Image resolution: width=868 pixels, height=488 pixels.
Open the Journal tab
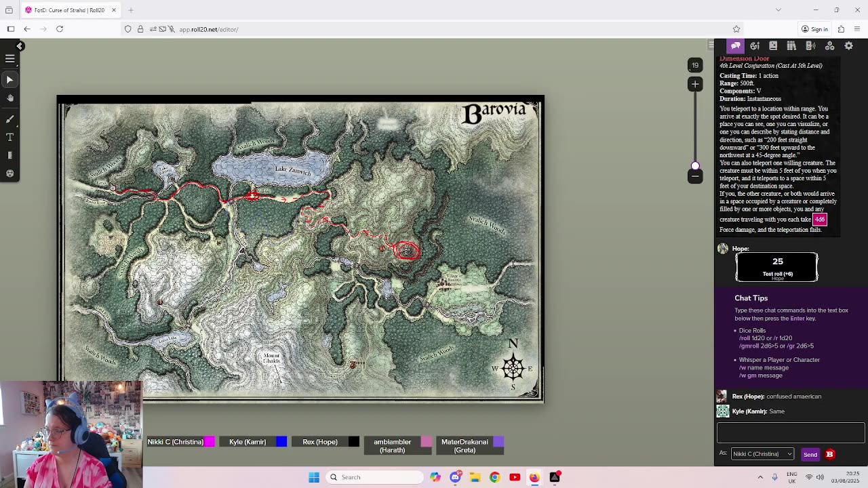click(773, 46)
